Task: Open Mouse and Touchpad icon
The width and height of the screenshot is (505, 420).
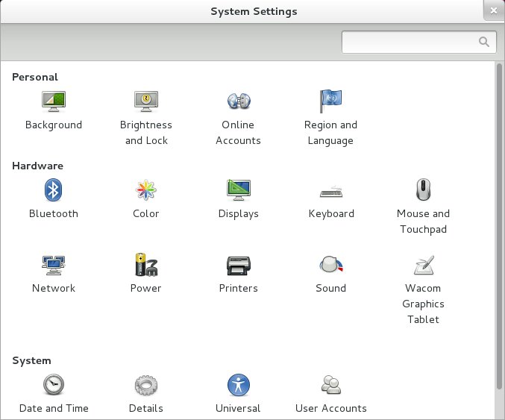Action: [423, 189]
